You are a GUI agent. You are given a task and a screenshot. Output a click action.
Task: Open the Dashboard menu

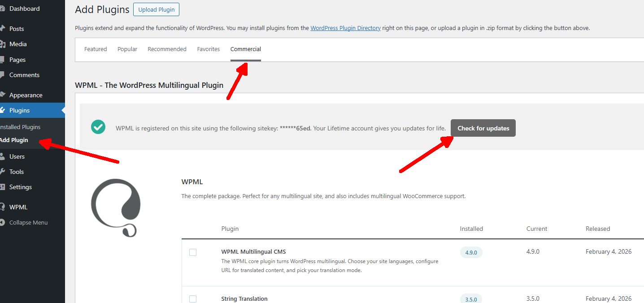24,9
